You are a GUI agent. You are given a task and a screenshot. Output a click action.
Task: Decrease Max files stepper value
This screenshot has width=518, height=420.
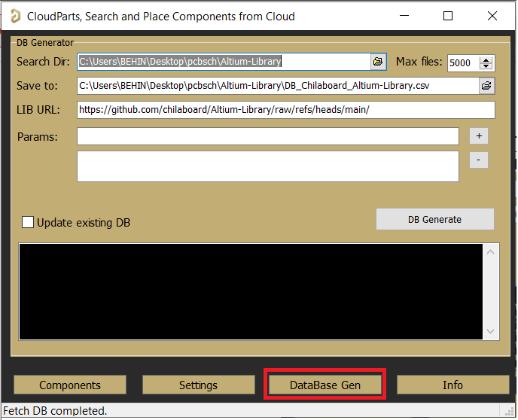click(486, 66)
